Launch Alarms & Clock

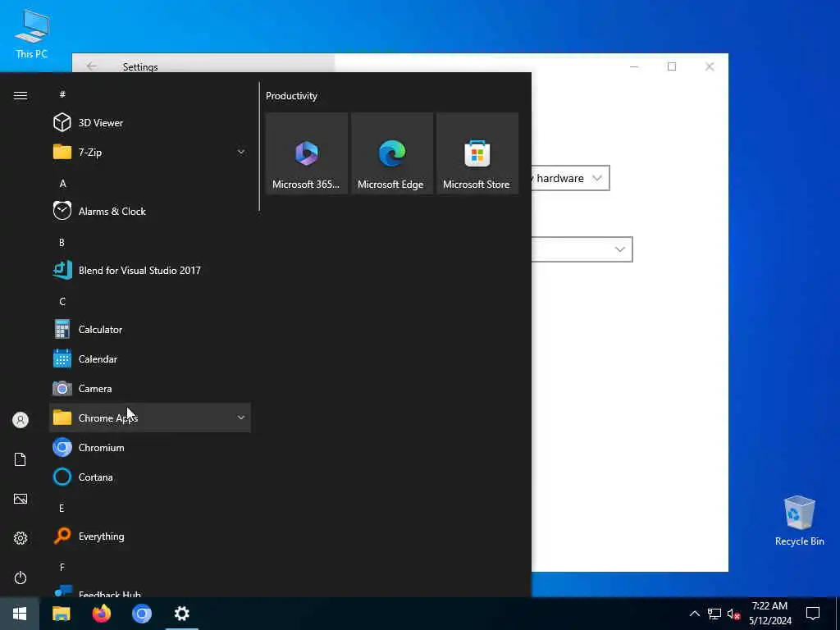[150, 211]
